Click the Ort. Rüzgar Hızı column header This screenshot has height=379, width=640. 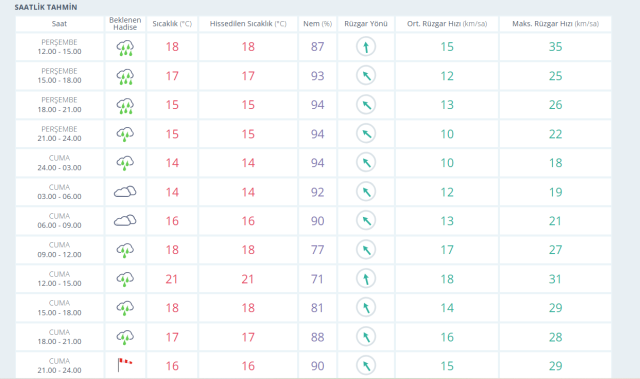pyautogui.click(x=447, y=24)
